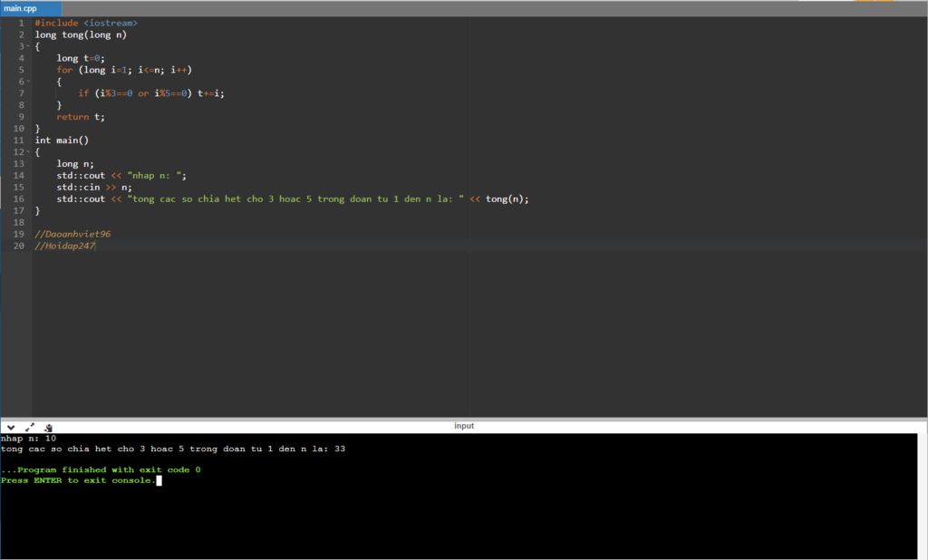
Task: Click the cout "nhap n: " line 14
Action: click(x=121, y=176)
